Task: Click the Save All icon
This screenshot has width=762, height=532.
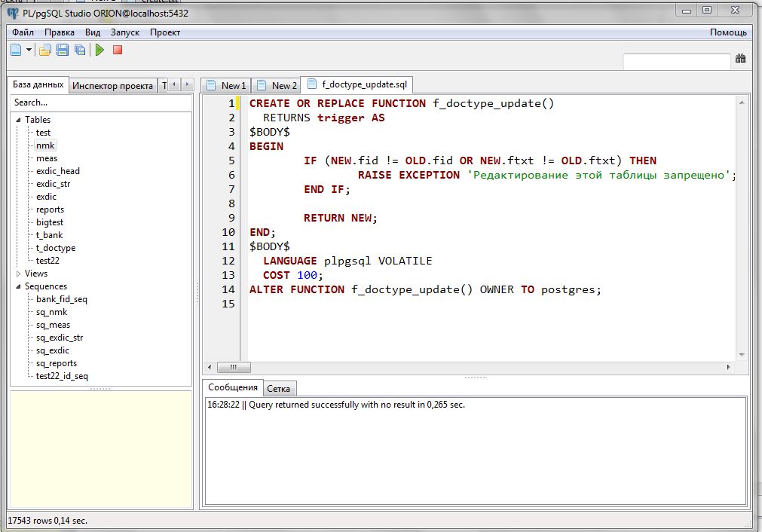Action: click(x=79, y=50)
